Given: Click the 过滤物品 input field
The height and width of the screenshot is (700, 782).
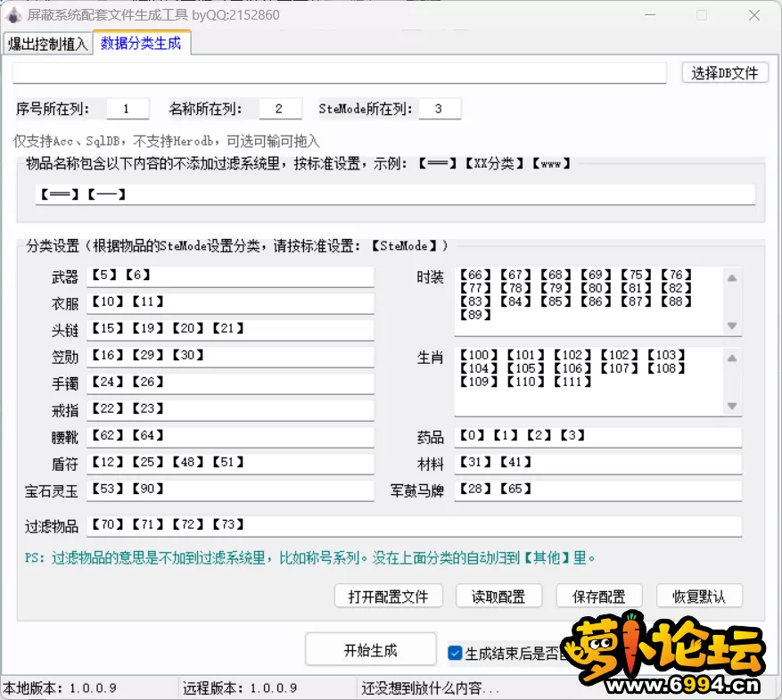Looking at the screenshot, I should pos(415,526).
